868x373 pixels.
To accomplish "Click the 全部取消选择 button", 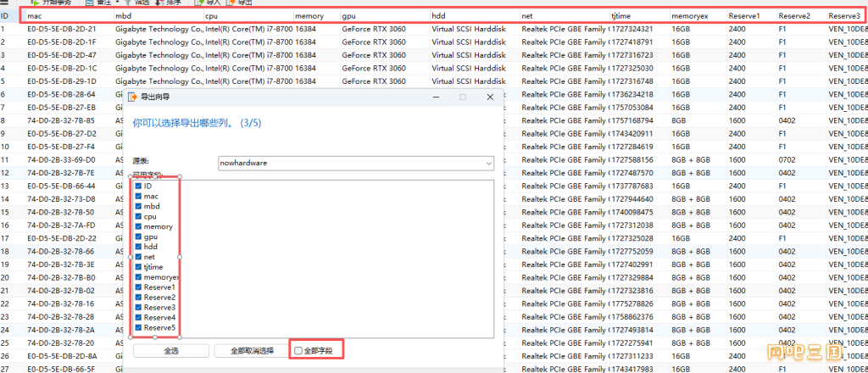I will tap(252, 350).
